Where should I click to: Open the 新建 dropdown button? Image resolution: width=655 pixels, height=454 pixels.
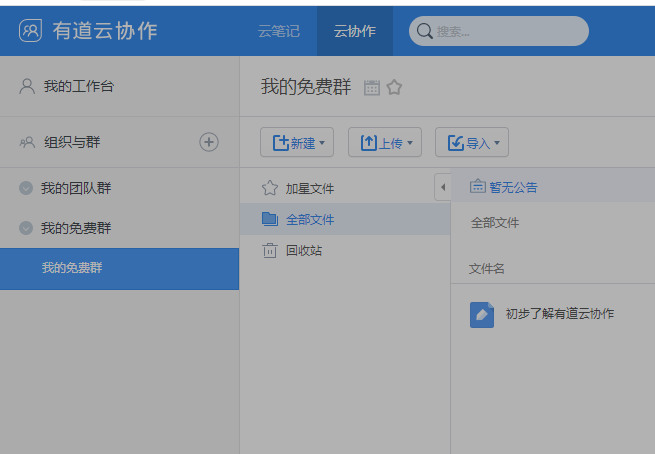pyautogui.click(x=297, y=142)
